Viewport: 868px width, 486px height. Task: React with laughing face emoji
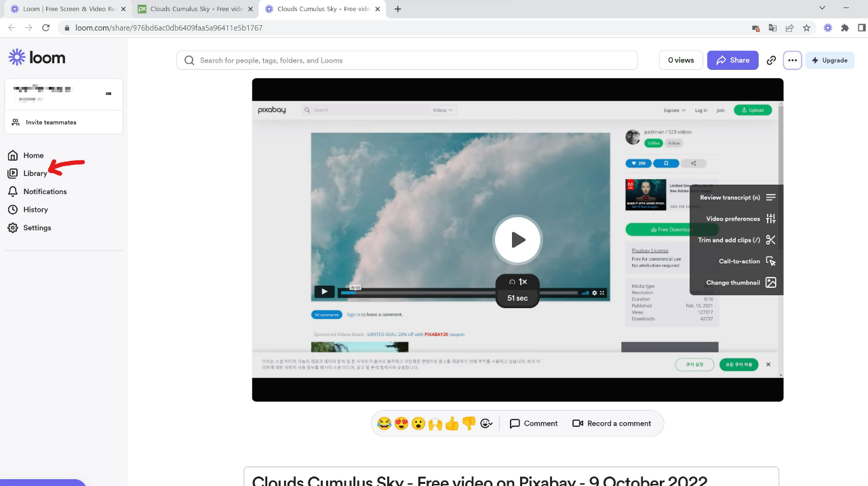click(x=384, y=424)
